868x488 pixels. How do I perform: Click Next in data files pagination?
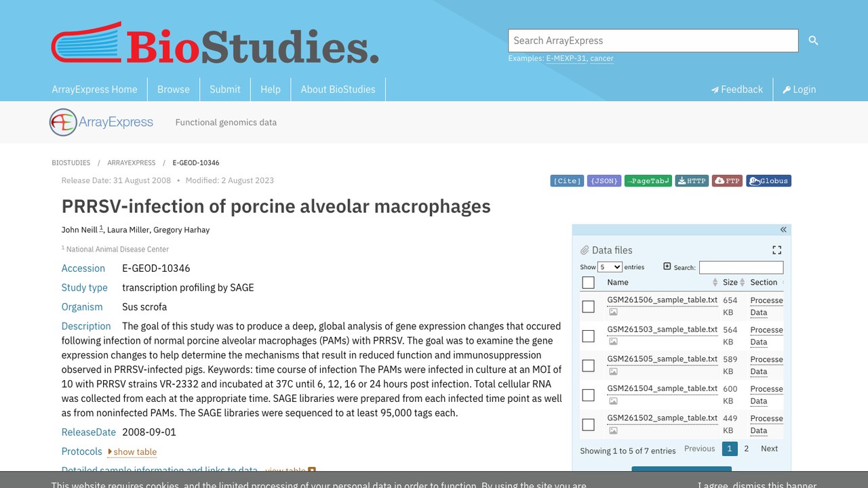click(x=769, y=449)
